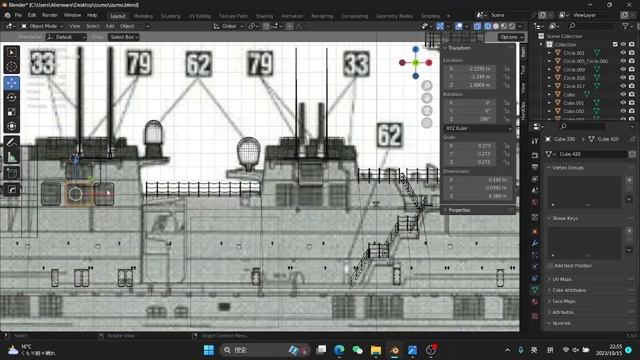Add a shape key with plus button

(x=629, y=231)
